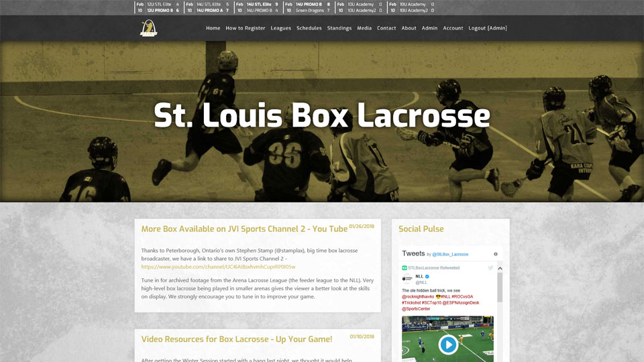644x362 pixels.
Task: Play the embedded tweet video
Action: [447, 345]
